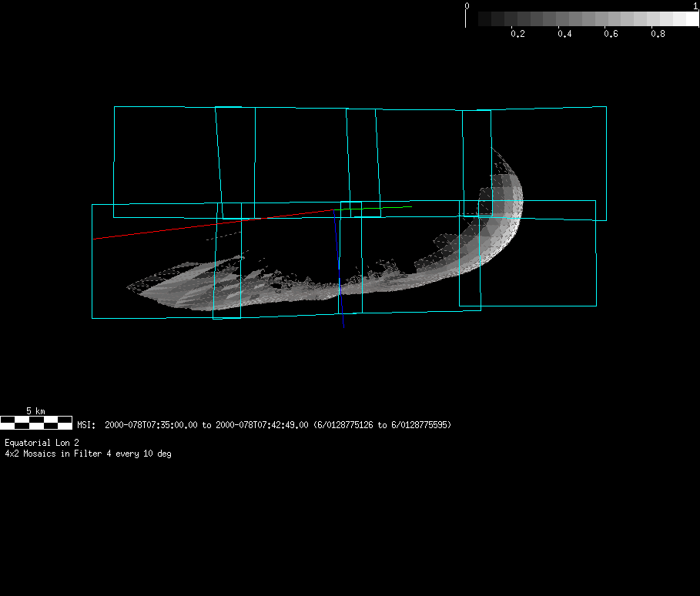
Task: Click the "5 km" scale label
Action: click(35, 411)
